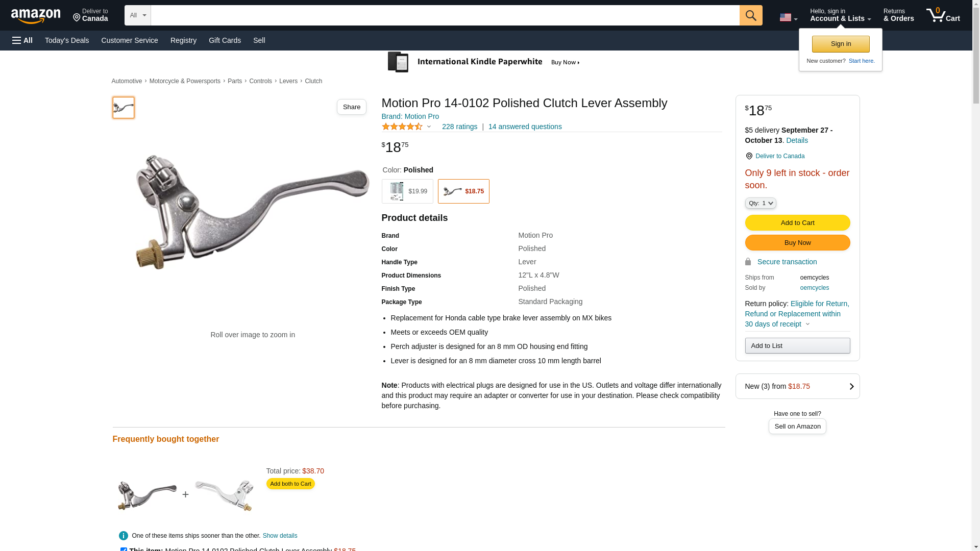Click the Amazon logo
This screenshot has width=980, height=551.
[36, 16]
